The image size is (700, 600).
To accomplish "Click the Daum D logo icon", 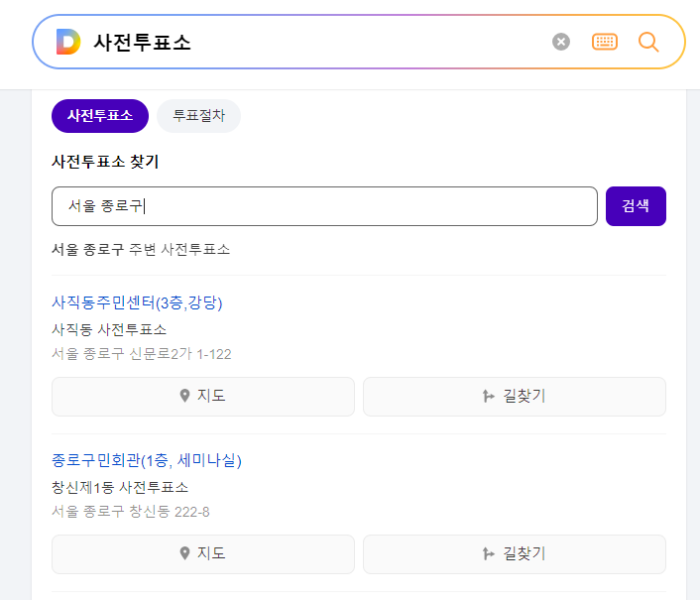I will (68, 42).
